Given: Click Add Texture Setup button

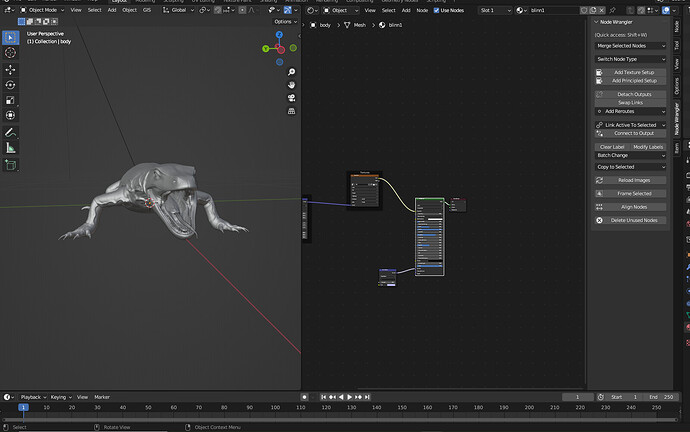Looking at the screenshot, I should point(631,72).
